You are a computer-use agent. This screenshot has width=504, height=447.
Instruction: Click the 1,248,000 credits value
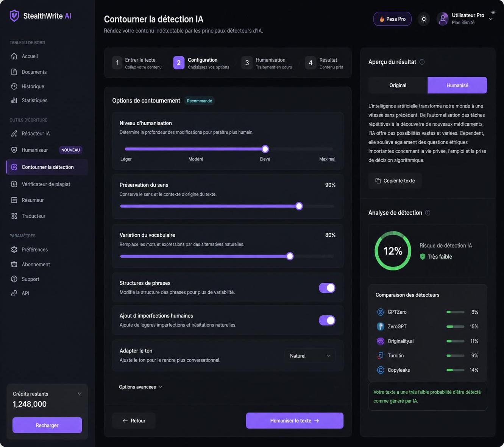[30, 404]
